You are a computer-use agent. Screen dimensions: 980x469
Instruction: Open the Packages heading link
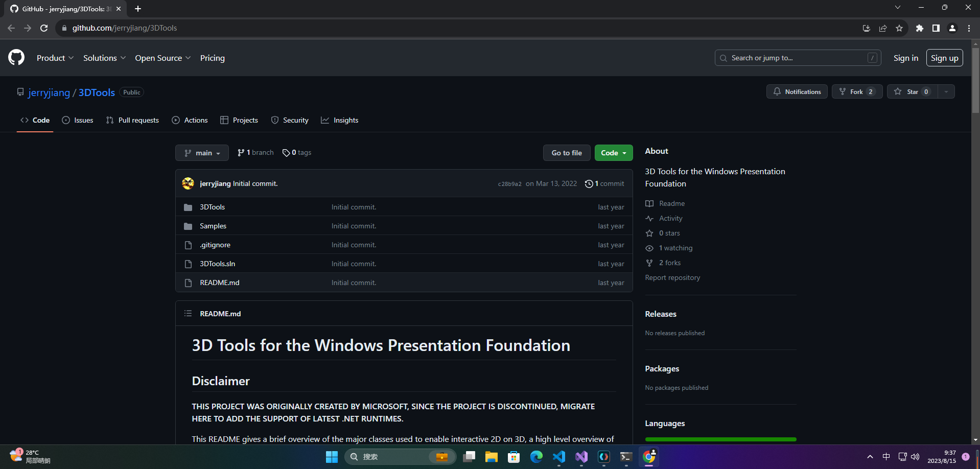[662, 369]
